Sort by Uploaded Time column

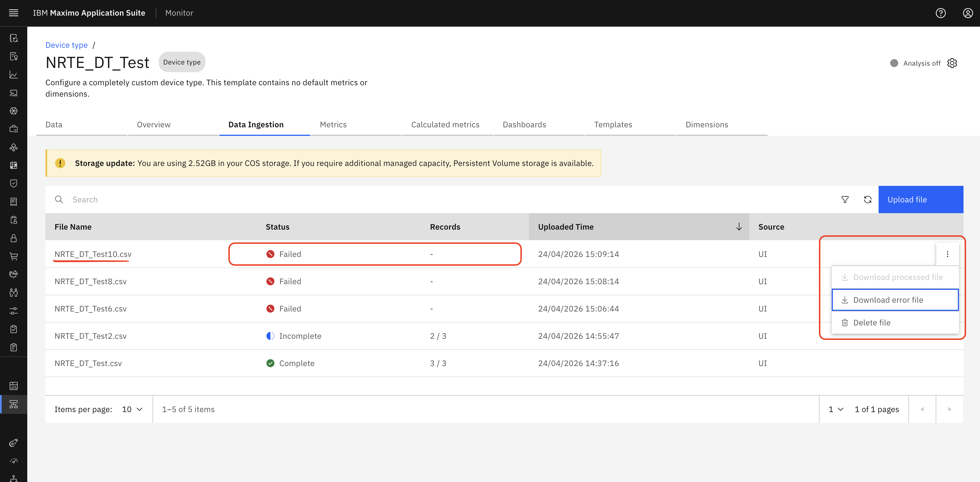tap(639, 227)
